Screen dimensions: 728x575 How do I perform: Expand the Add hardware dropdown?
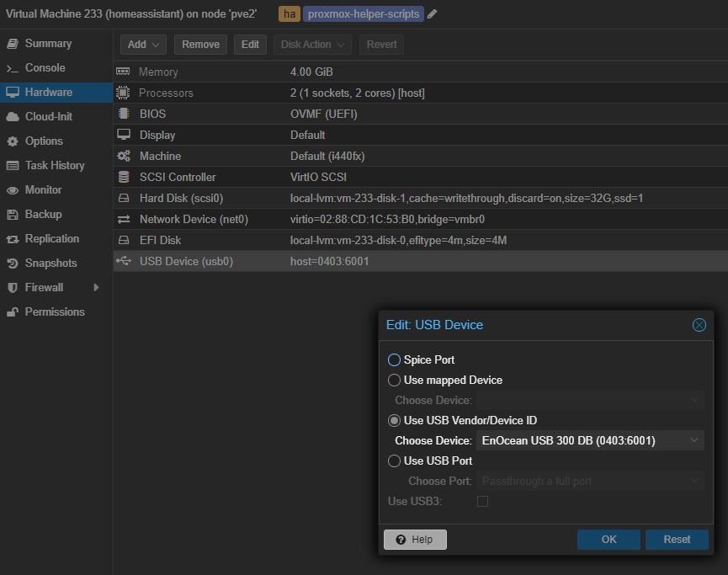[x=143, y=45]
